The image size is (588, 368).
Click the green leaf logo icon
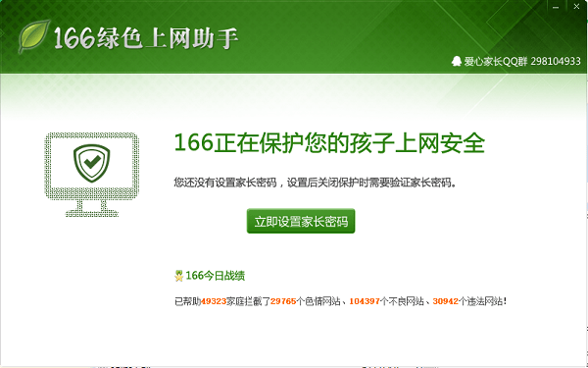pos(34,36)
